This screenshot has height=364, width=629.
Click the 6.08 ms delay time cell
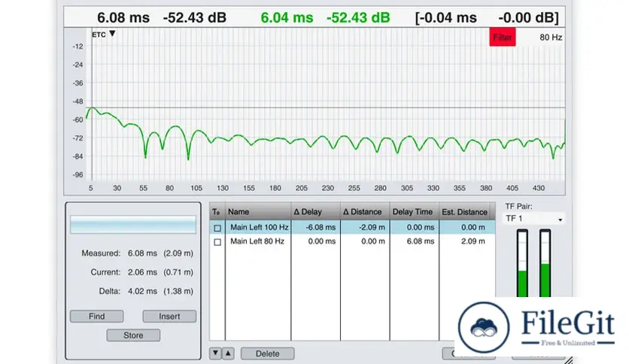415,241
